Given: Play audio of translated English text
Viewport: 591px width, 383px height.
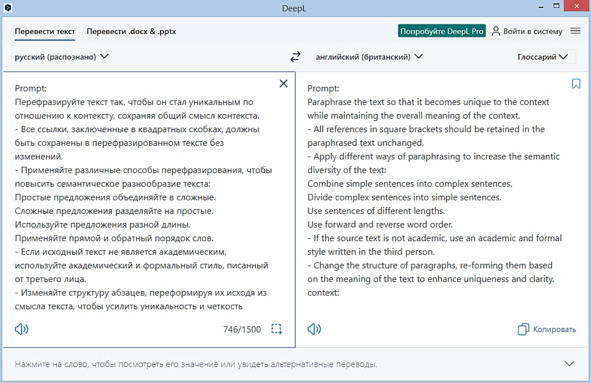Looking at the screenshot, I should point(314,329).
